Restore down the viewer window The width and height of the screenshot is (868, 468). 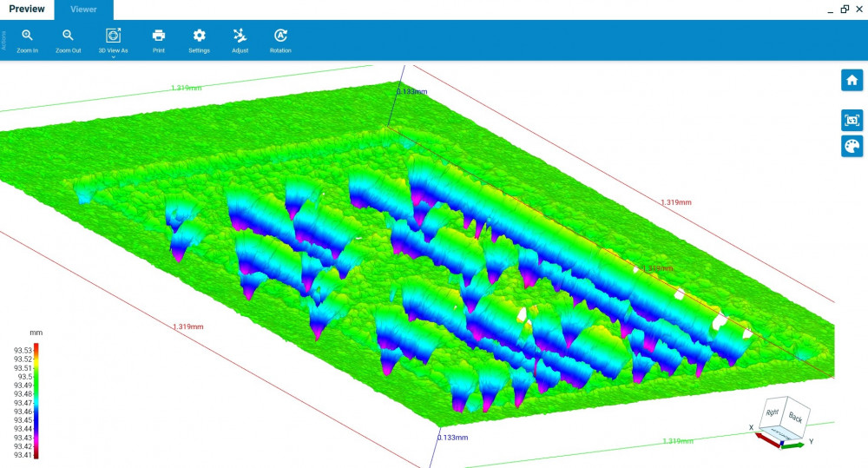pos(845,9)
